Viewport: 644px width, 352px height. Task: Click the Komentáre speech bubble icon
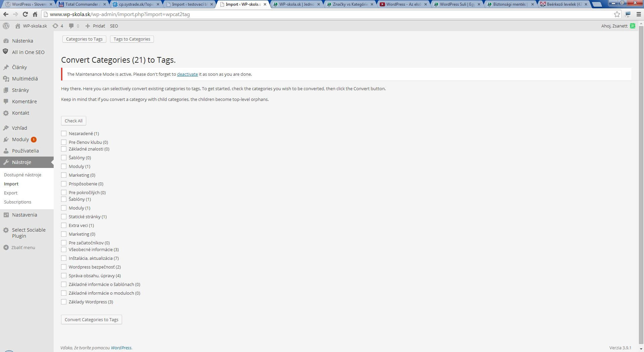click(6, 101)
